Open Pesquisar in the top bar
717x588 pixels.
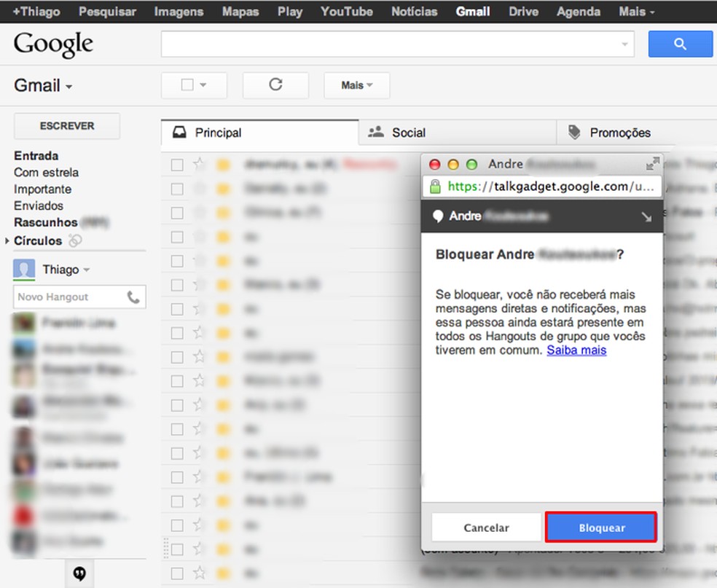point(107,12)
